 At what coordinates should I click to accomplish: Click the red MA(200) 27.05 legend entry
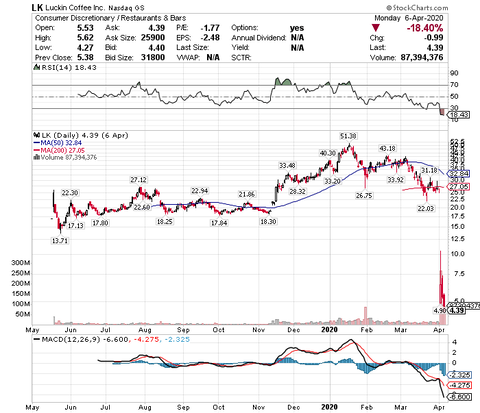click(59, 150)
